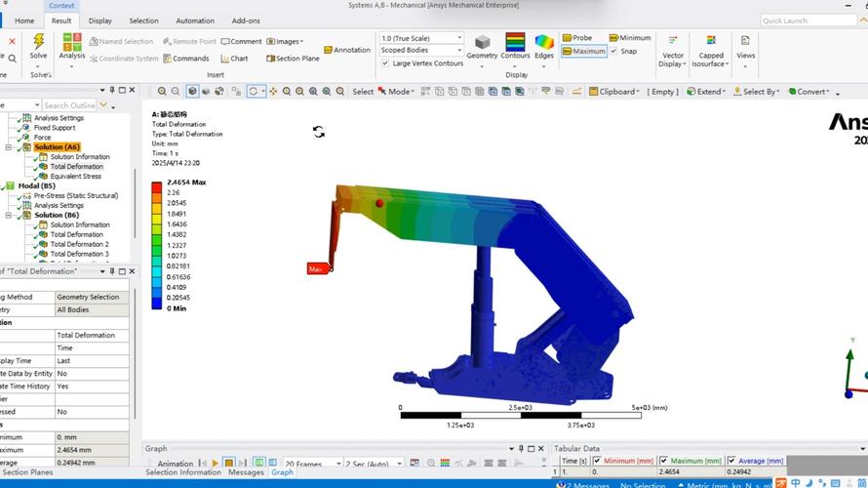
Task: Click the dark blue 0 Min legend swatch
Action: pyautogui.click(x=157, y=303)
